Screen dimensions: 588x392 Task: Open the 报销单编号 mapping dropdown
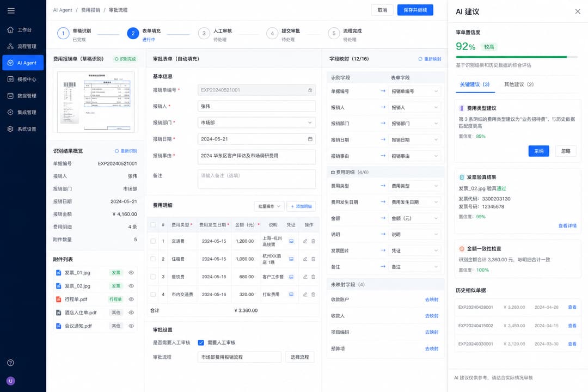[x=415, y=91]
